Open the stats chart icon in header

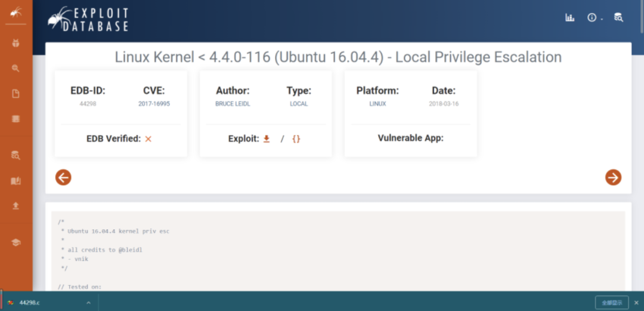click(x=569, y=18)
